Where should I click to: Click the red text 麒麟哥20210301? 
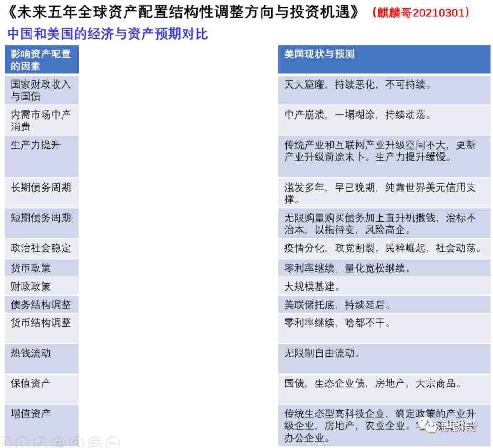point(420,13)
